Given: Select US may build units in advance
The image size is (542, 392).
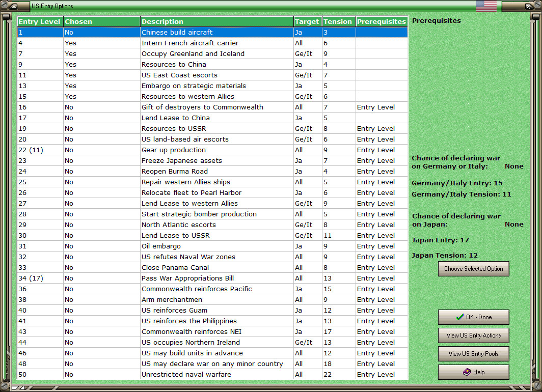Looking at the screenshot, I should (x=212, y=353).
